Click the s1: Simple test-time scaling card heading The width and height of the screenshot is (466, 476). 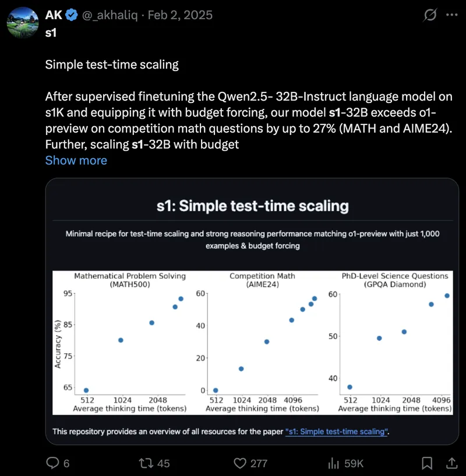(x=252, y=206)
